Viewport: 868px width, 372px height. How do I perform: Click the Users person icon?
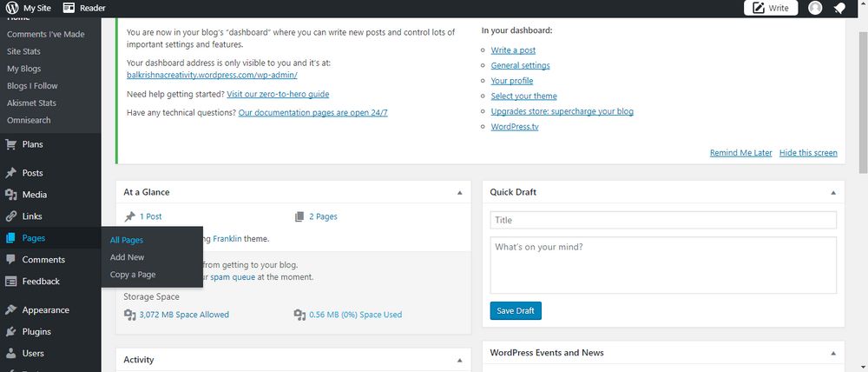(10, 353)
